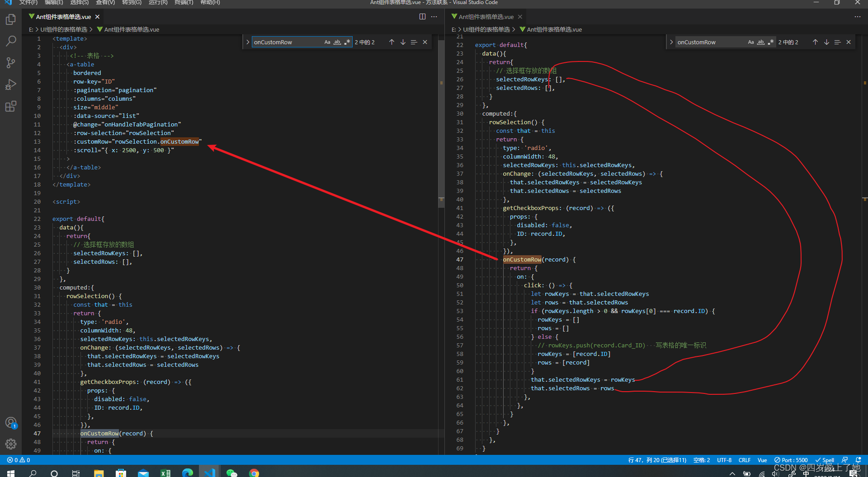The width and height of the screenshot is (868, 477).
Task: Toggle find in selection in left find widget
Action: (414, 42)
